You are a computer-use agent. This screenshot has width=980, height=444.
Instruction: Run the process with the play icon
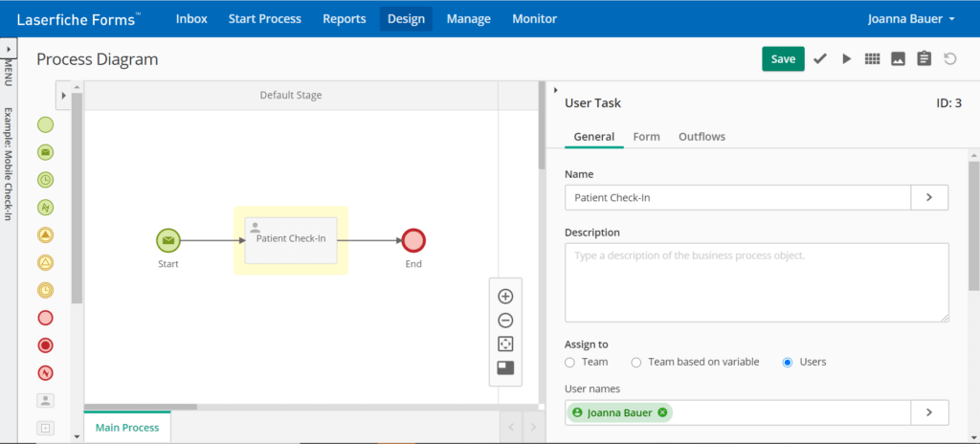847,58
